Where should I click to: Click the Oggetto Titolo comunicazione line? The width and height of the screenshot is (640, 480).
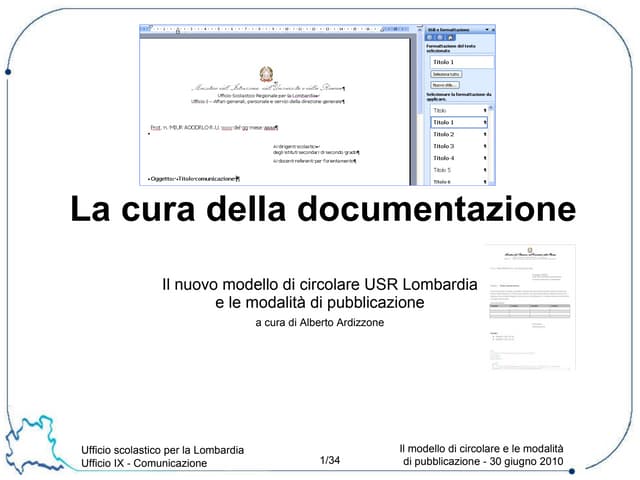(192, 178)
